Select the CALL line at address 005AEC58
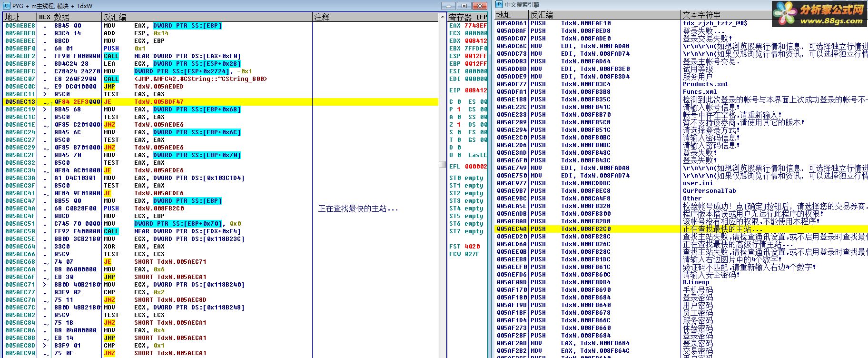 click(x=221, y=231)
